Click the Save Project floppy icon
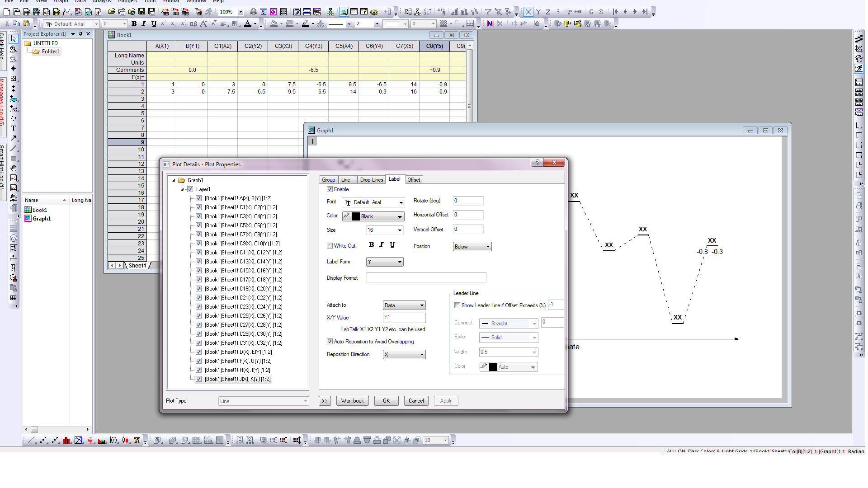 pyautogui.click(x=142, y=12)
